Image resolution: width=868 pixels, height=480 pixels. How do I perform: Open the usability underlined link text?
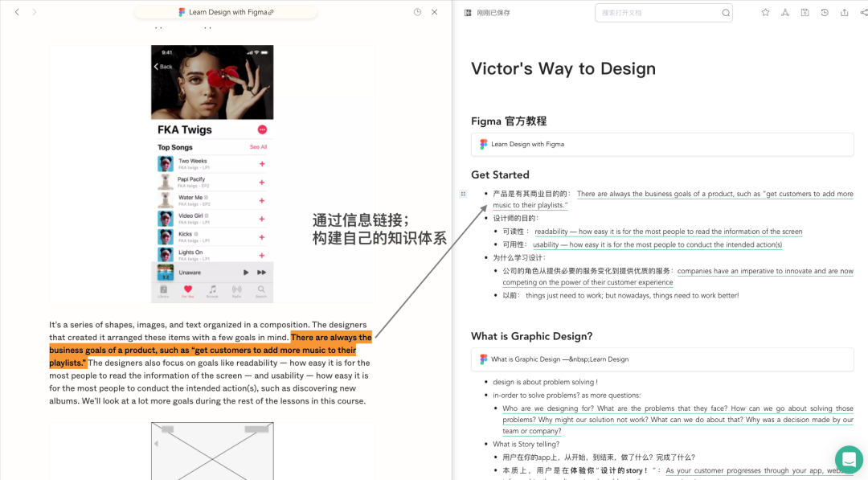coord(657,244)
